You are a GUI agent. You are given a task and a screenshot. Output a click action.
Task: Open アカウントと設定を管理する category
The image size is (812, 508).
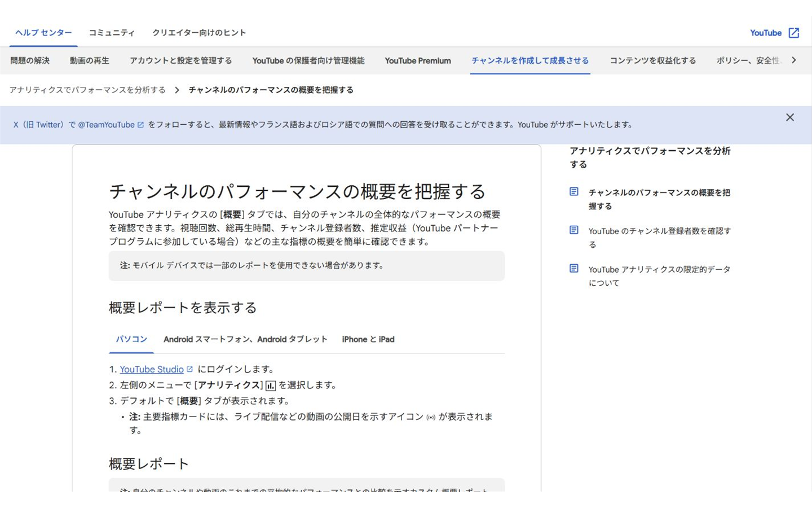(x=181, y=60)
